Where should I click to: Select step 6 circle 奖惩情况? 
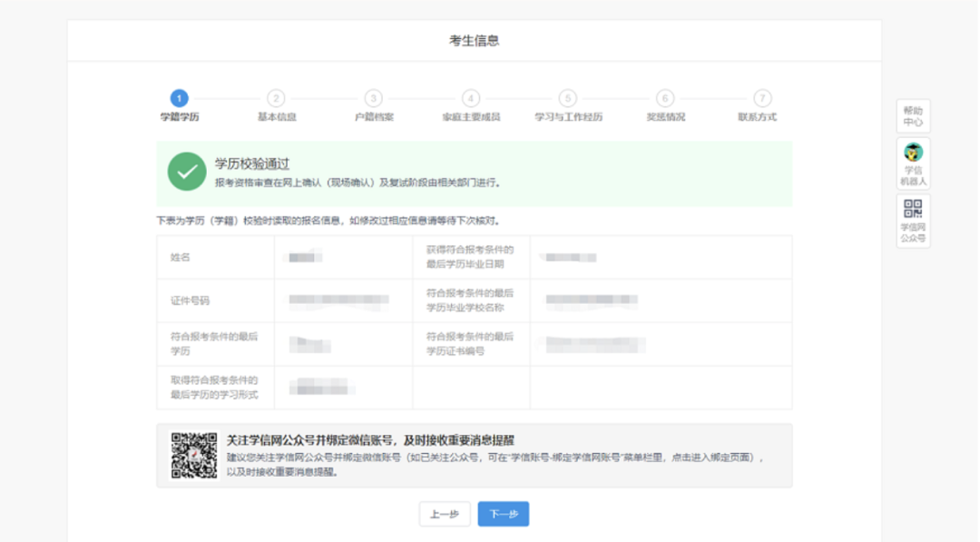(x=665, y=98)
